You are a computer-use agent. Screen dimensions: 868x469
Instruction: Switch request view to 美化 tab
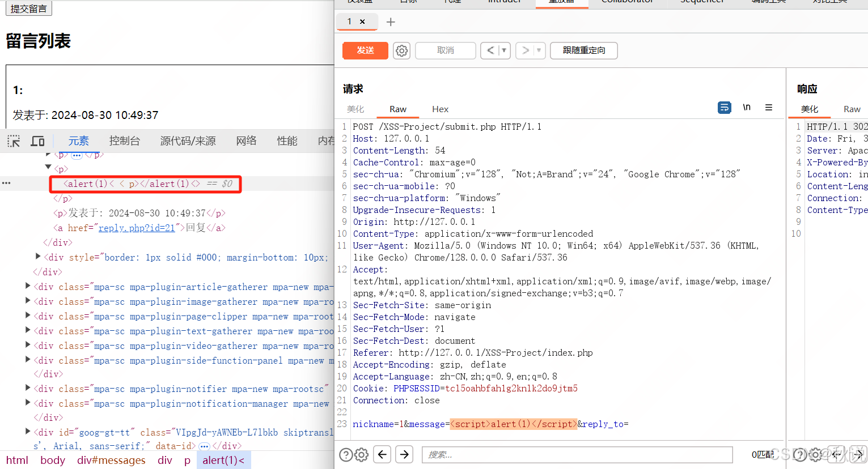(355, 109)
